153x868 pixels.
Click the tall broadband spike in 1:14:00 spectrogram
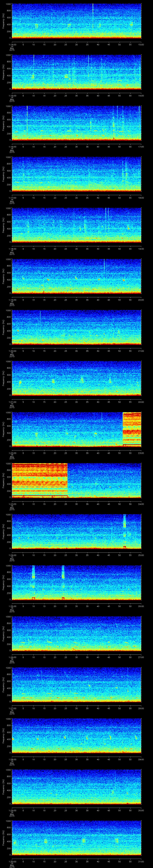93,19
